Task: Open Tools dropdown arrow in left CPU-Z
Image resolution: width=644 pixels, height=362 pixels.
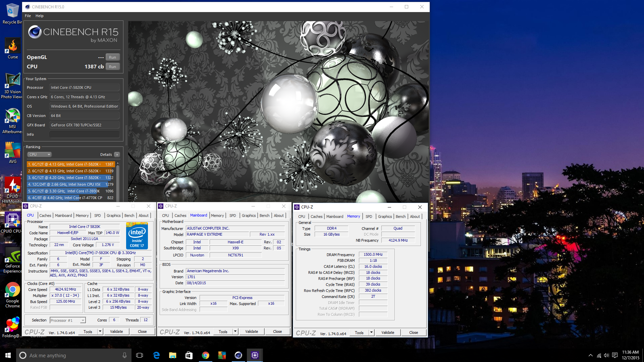Action: coord(100,331)
